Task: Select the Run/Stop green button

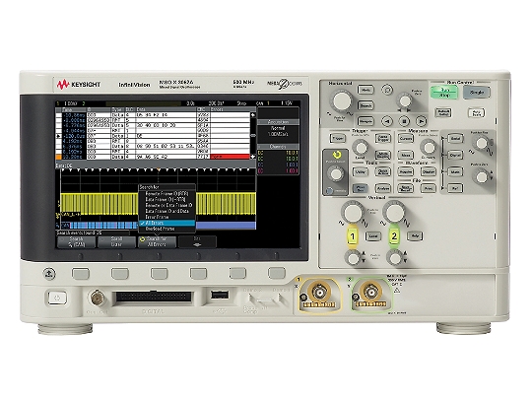Action: (444, 93)
